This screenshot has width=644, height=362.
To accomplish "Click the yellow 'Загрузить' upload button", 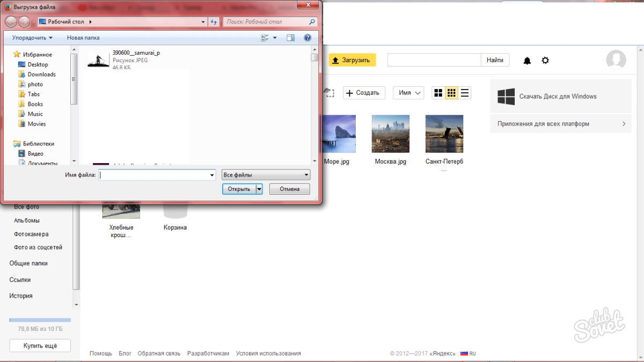I will pyautogui.click(x=352, y=60).
